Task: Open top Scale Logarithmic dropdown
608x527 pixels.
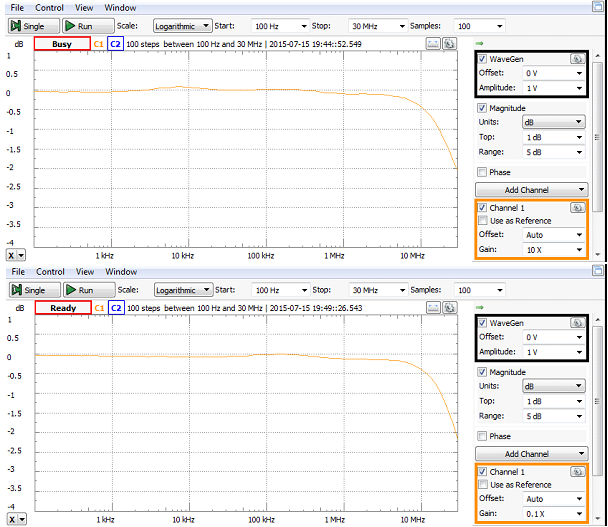Action: point(183,26)
